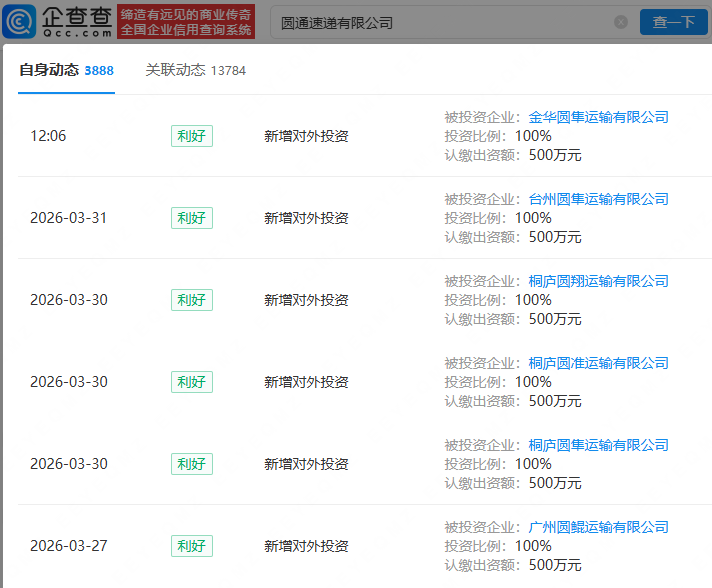Screen dimensions: 712x588
Task: Open the 广州圆鲲运输有限公司 company link
Action: (598, 527)
